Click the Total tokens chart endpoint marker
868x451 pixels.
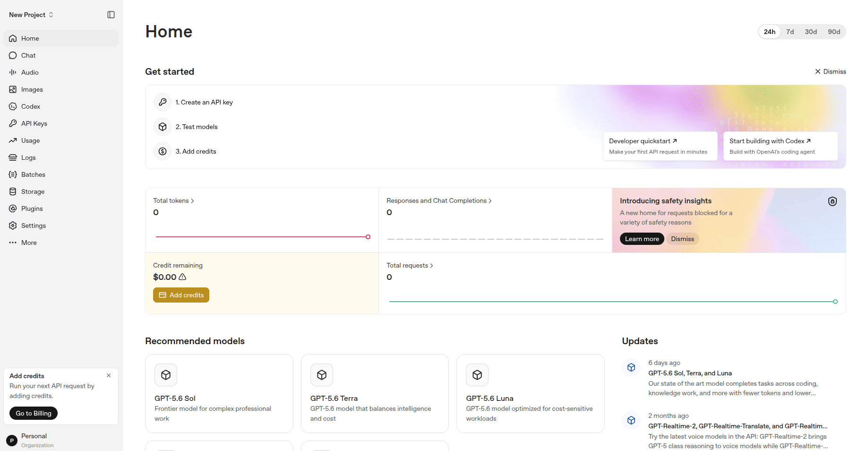click(x=368, y=237)
